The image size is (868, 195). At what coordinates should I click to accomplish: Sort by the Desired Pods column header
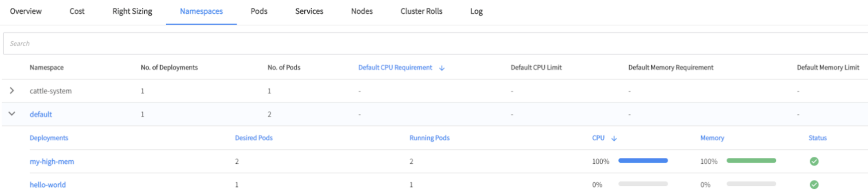[254, 138]
